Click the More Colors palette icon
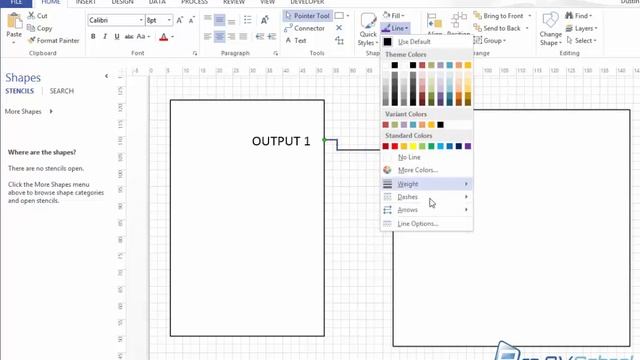This screenshot has width=640, height=360. click(x=387, y=170)
